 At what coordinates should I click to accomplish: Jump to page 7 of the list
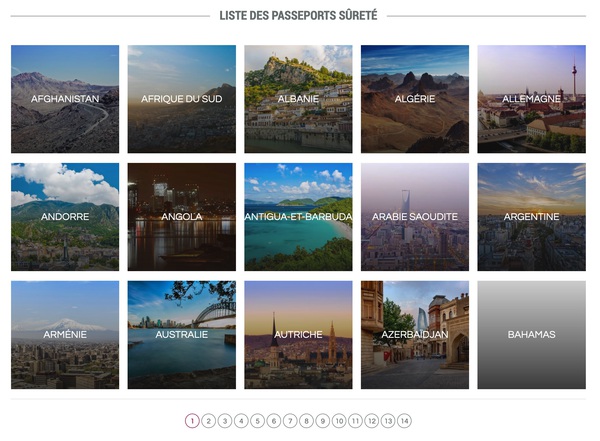click(290, 421)
